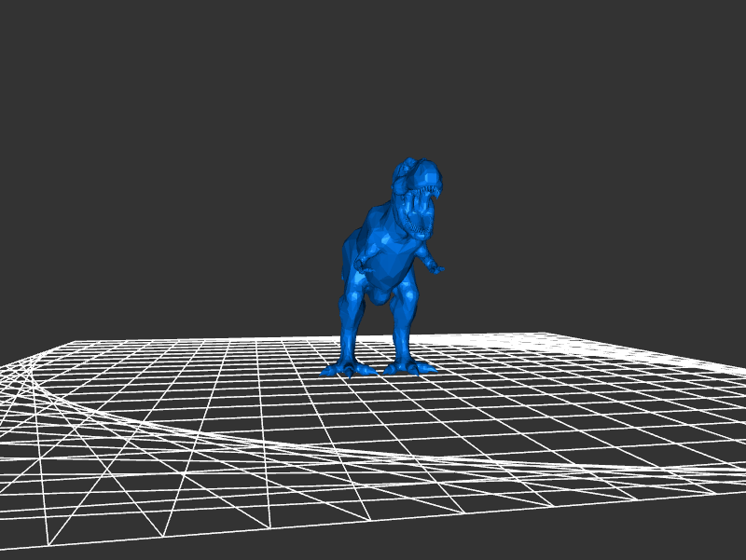This screenshot has width=746, height=560.
Task: Select the dinosaur's clawed foot on screen right
Action: coord(408,367)
